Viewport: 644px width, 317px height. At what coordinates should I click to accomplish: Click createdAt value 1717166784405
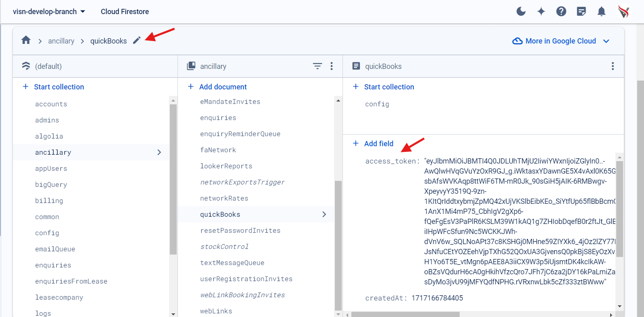point(437,298)
